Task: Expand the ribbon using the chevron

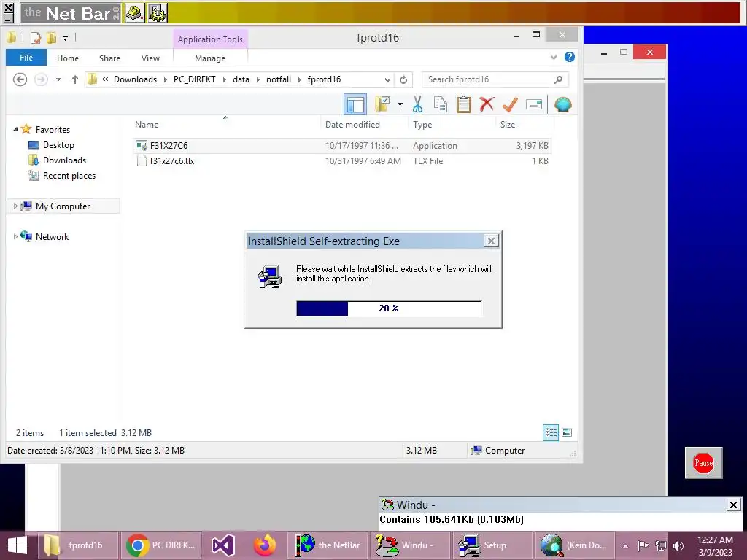Action: (554, 57)
